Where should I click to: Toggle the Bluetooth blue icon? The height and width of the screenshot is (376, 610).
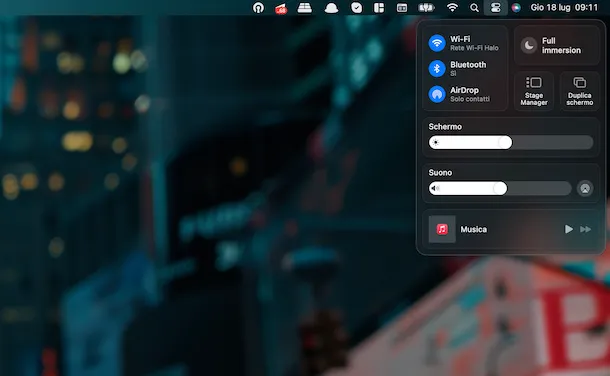(x=437, y=68)
